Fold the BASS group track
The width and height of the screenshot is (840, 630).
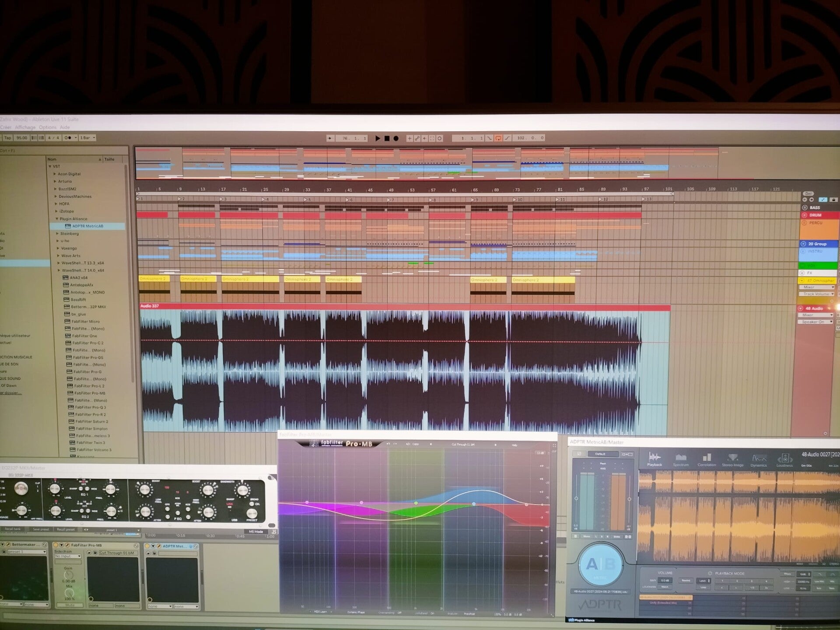coord(804,208)
